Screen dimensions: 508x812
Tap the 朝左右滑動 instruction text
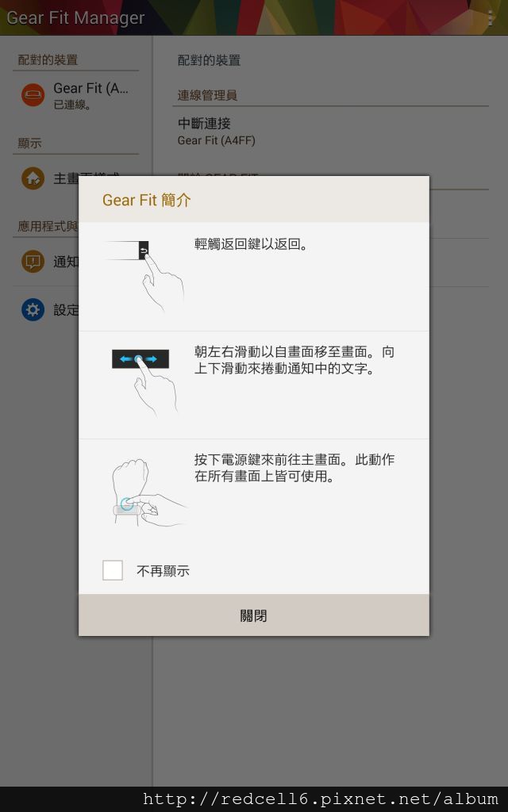[x=294, y=361]
